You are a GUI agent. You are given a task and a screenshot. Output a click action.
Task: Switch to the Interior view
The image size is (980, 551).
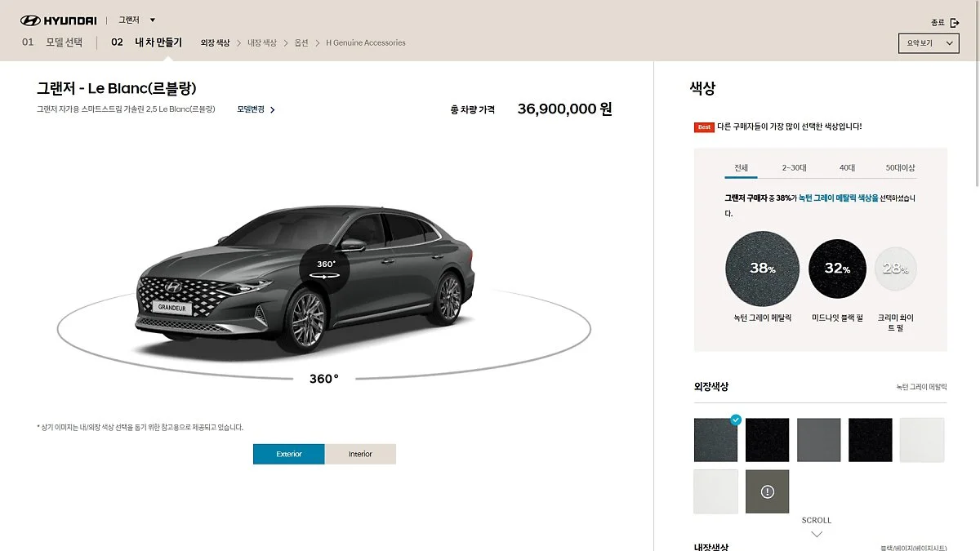pos(360,454)
